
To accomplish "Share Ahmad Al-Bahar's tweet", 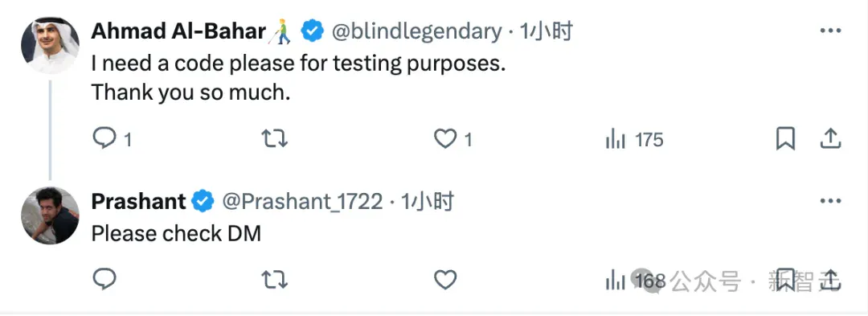I will 830,138.
